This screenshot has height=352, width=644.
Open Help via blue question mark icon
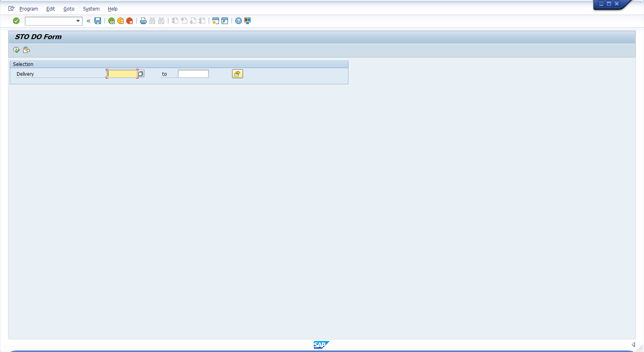tap(239, 21)
